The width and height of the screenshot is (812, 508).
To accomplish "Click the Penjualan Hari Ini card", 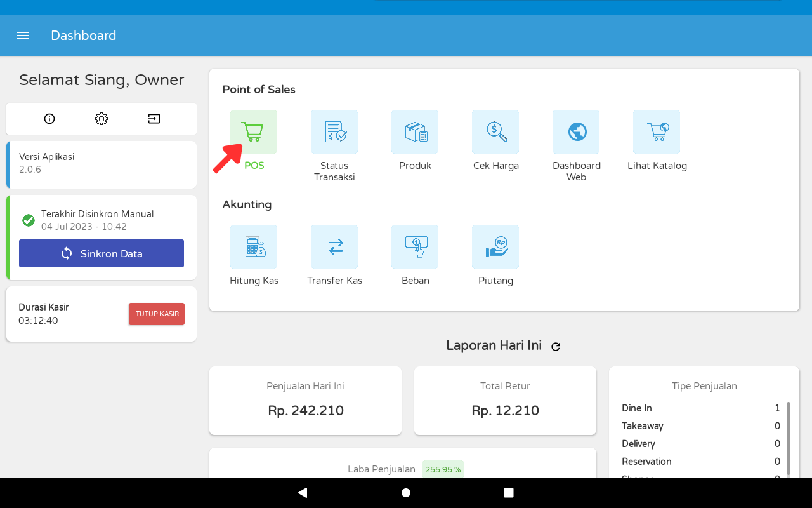I will click(305, 401).
